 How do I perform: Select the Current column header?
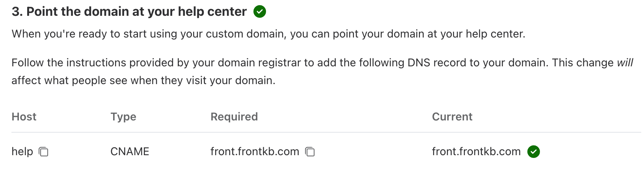(x=452, y=116)
